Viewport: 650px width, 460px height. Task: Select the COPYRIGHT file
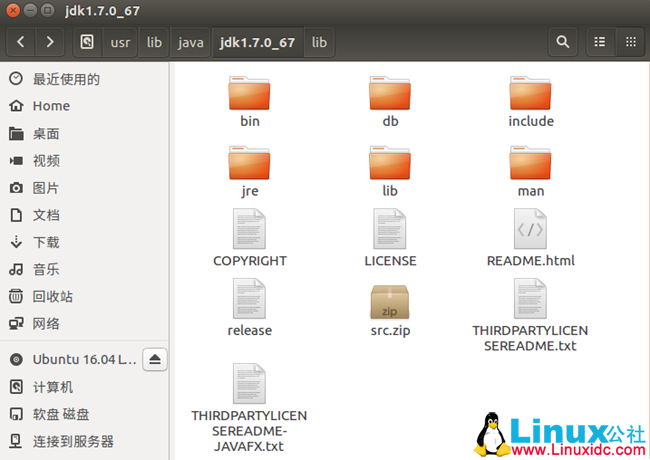250,238
